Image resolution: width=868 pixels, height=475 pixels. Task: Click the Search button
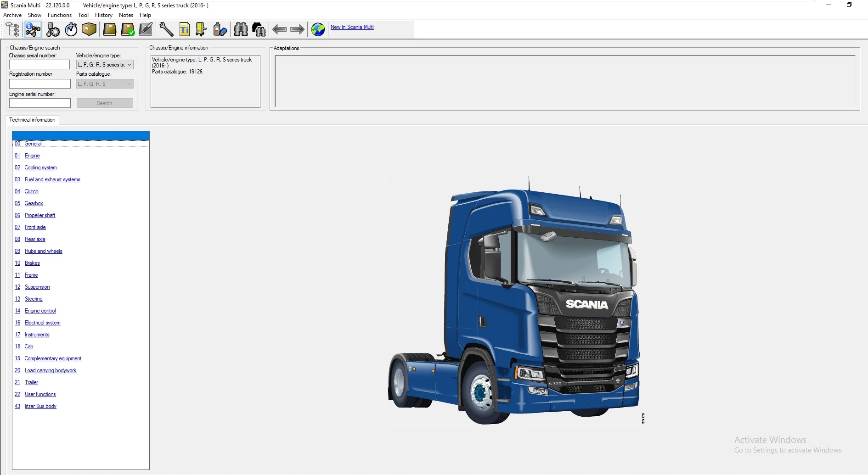105,103
